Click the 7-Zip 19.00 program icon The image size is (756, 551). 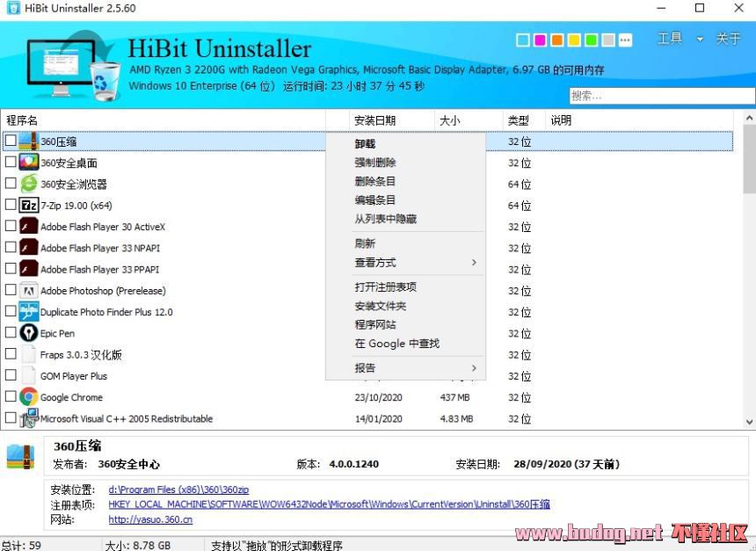[28, 205]
